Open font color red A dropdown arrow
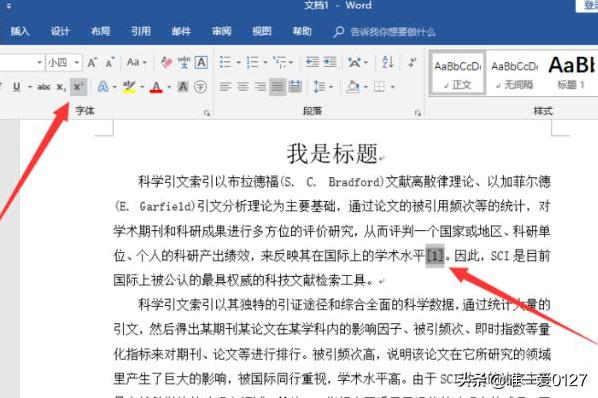Screen dimensions: 598x398 169,87
